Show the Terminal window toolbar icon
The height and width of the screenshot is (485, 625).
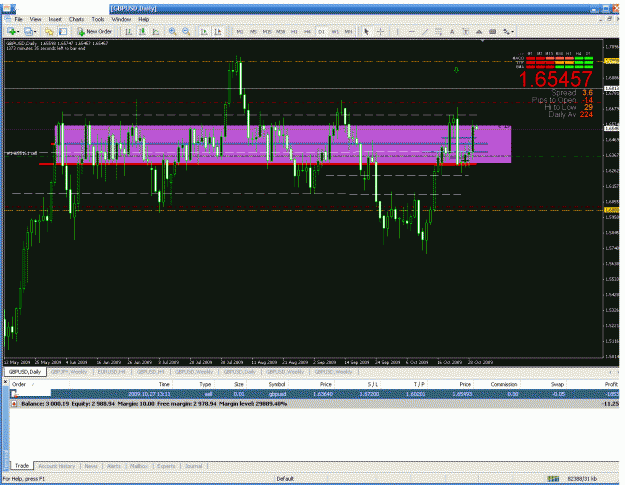click(63, 31)
